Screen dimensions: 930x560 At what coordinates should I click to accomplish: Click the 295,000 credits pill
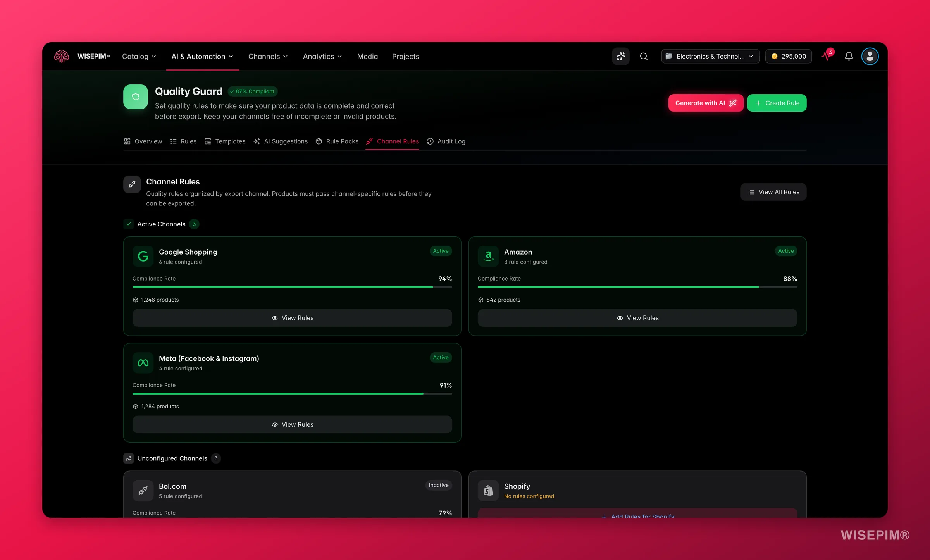788,56
